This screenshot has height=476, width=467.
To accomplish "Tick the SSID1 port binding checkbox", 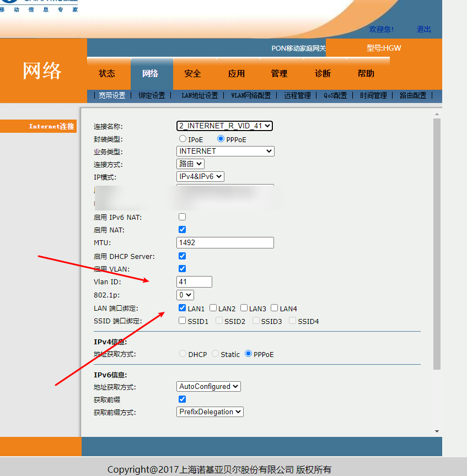I will pyautogui.click(x=182, y=321).
